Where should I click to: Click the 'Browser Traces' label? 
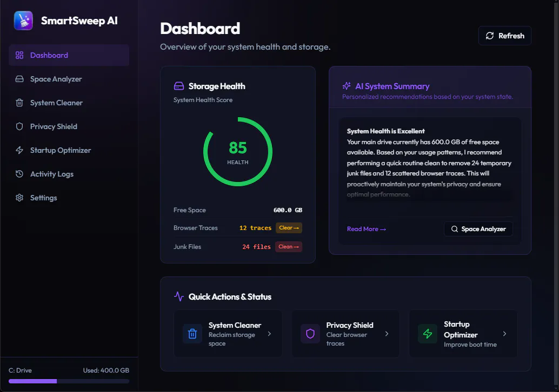195,228
